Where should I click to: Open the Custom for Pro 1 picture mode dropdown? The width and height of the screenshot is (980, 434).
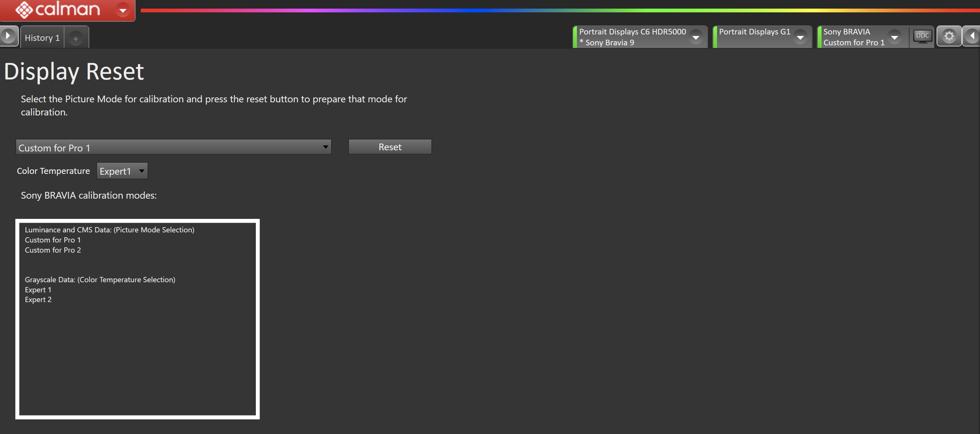click(173, 147)
